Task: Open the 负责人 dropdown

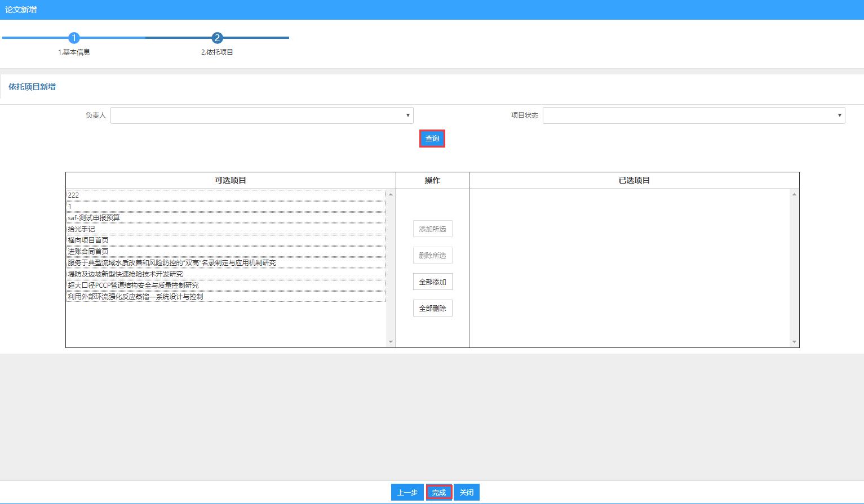Action: [262, 115]
